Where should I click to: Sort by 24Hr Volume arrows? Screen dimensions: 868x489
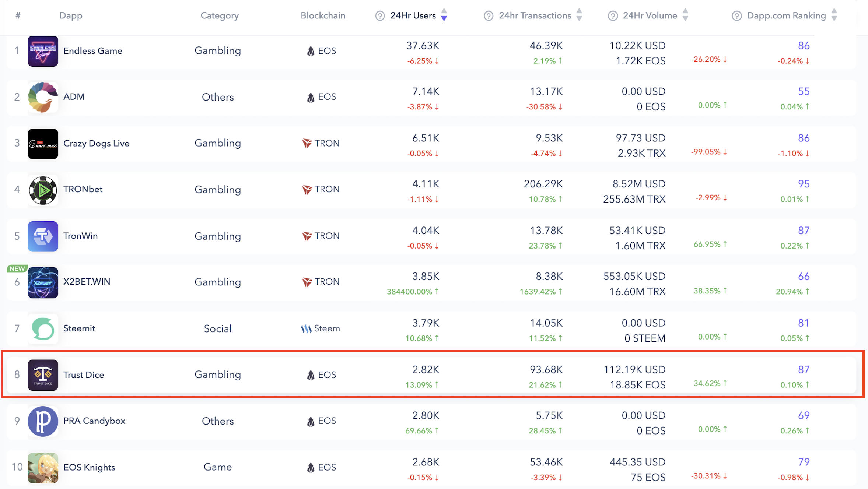685,15
